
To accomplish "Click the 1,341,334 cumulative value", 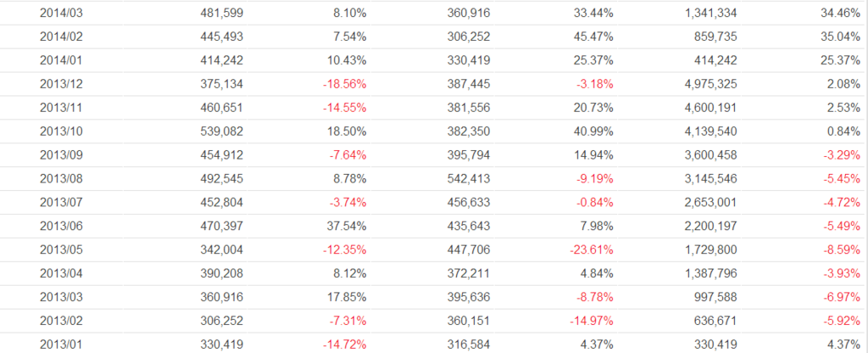I will pyautogui.click(x=703, y=14).
